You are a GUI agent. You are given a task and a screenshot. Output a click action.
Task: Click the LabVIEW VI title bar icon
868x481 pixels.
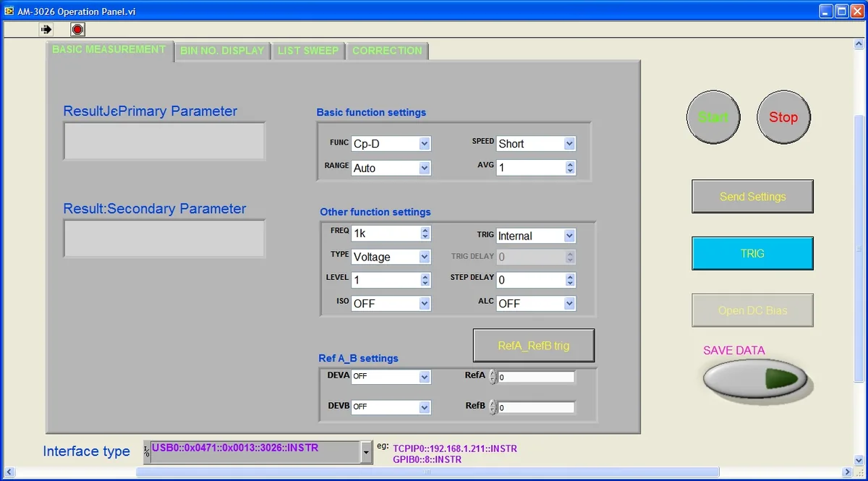click(x=9, y=11)
